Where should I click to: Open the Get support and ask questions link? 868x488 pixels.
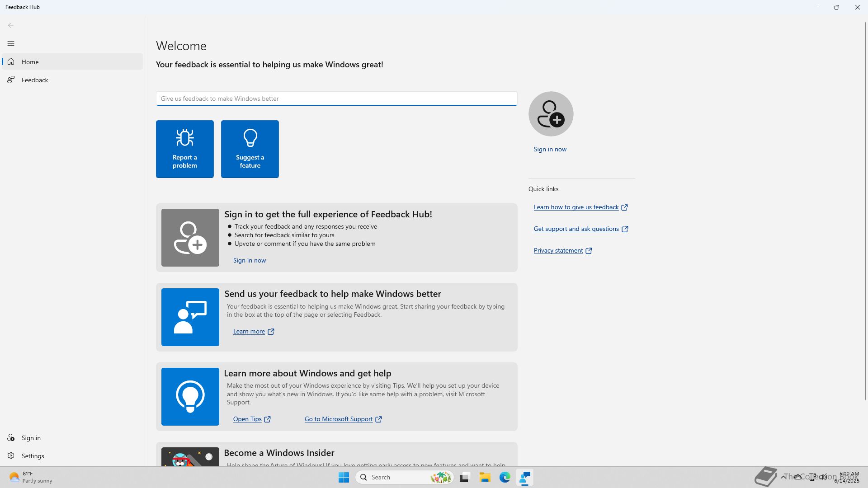576,229
